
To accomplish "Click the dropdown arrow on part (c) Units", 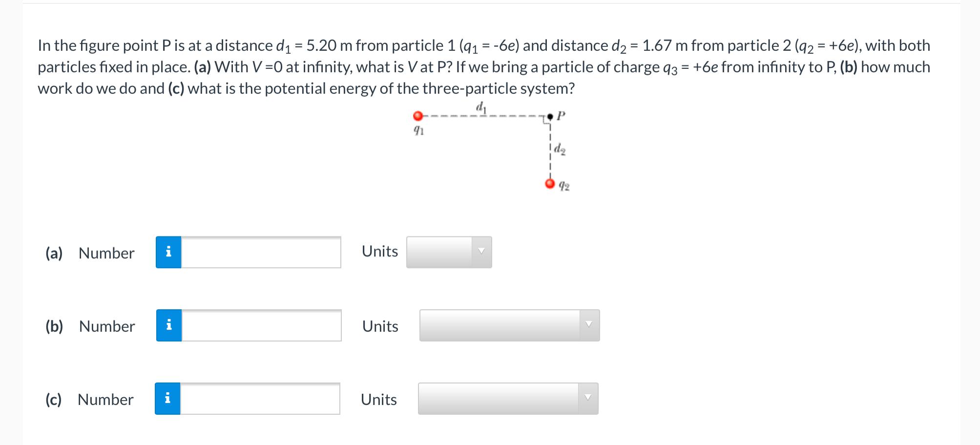I will (x=589, y=397).
